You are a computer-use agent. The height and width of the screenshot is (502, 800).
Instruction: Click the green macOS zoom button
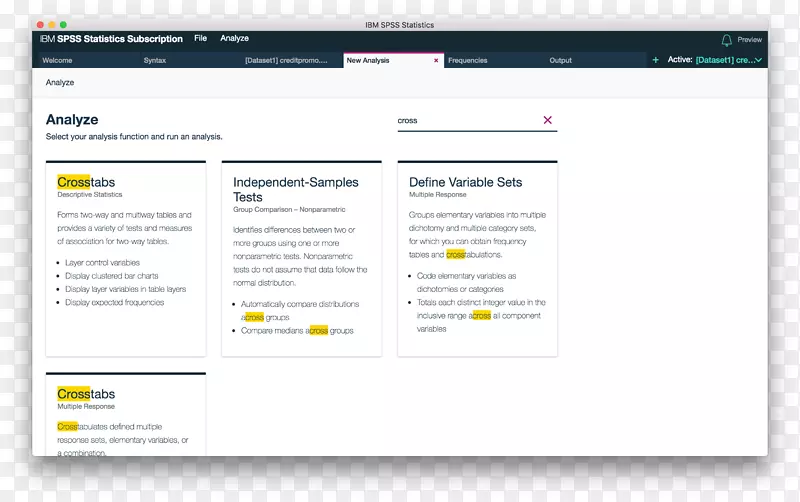[x=63, y=24]
